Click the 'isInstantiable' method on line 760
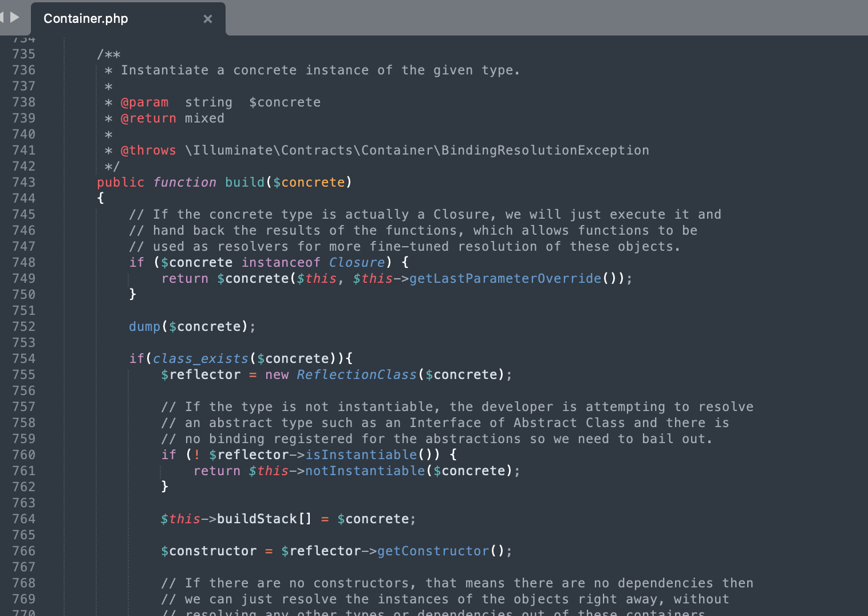868x616 pixels. pos(361,455)
